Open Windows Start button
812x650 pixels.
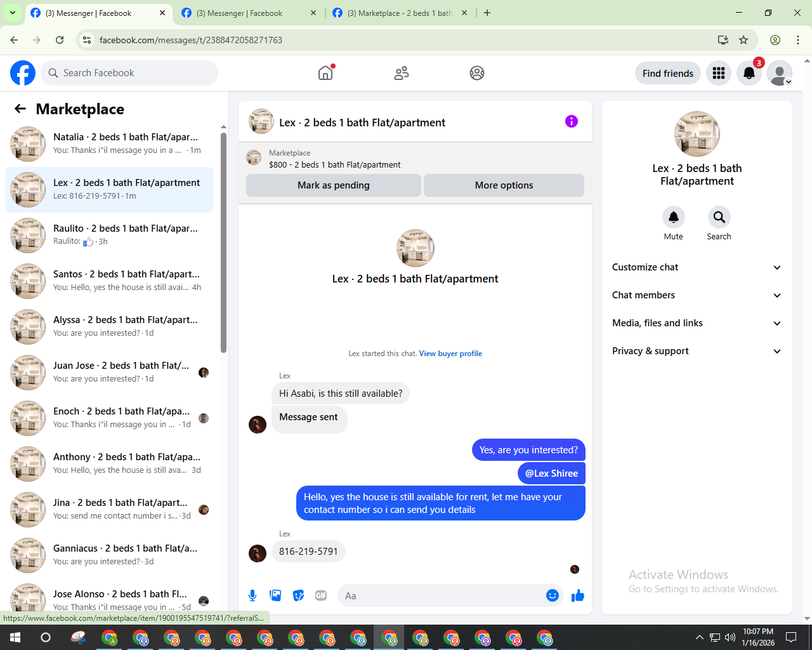[x=15, y=637]
